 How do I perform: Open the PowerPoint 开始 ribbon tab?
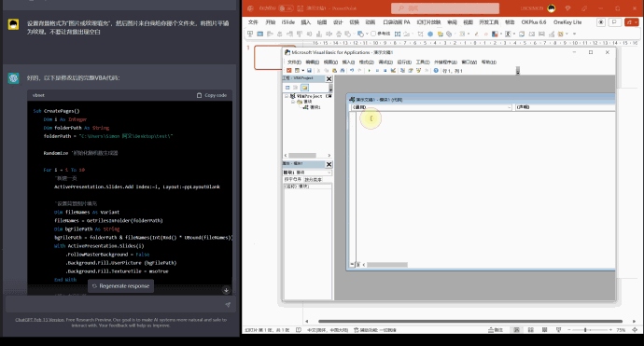click(271, 22)
